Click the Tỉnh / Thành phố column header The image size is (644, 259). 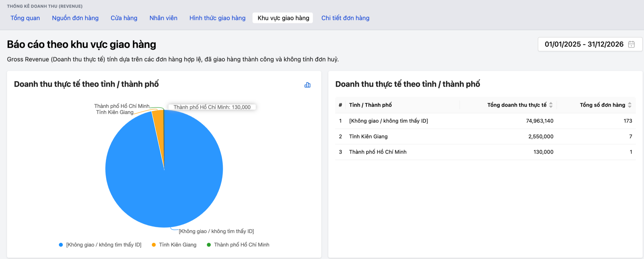(x=370, y=105)
